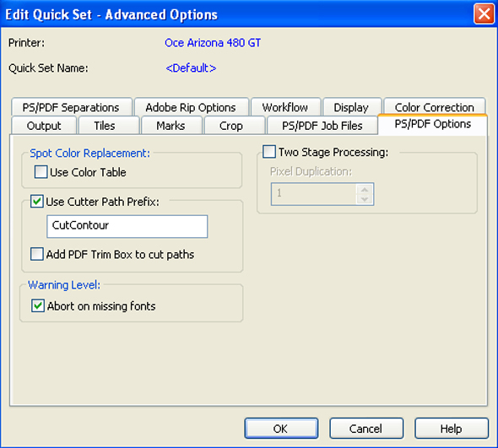The height and width of the screenshot is (448, 498).
Task: Open the Color Correction tab
Action: (435, 107)
